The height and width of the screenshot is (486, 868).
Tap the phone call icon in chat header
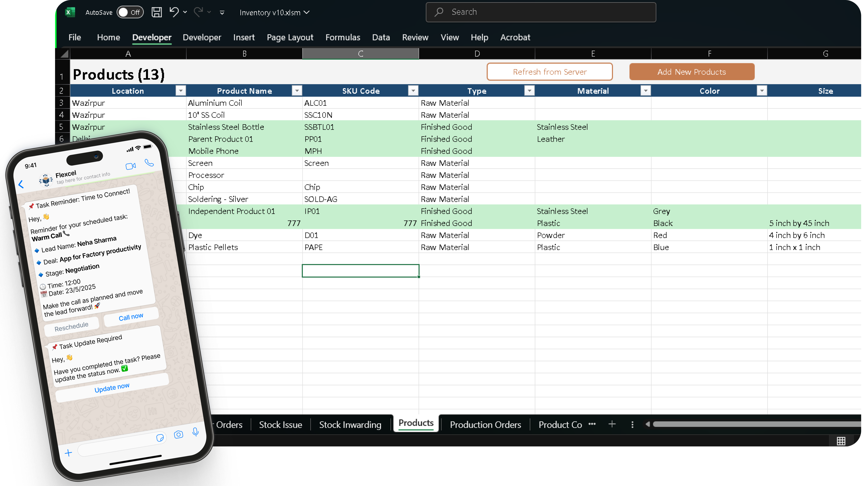pyautogui.click(x=149, y=163)
